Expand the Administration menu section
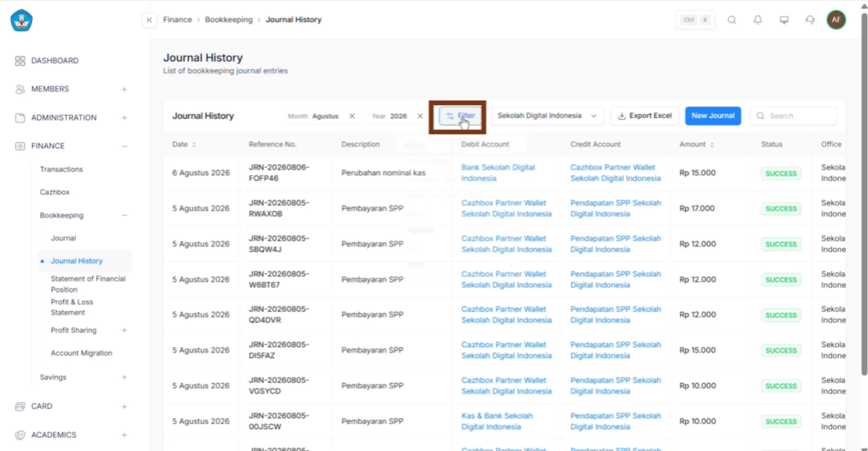 coord(124,118)
